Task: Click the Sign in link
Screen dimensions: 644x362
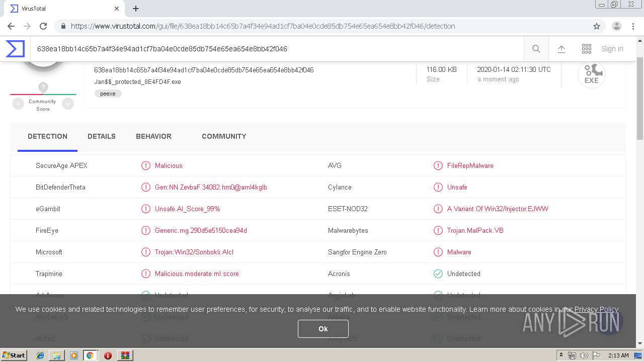Action: (612, 49)
